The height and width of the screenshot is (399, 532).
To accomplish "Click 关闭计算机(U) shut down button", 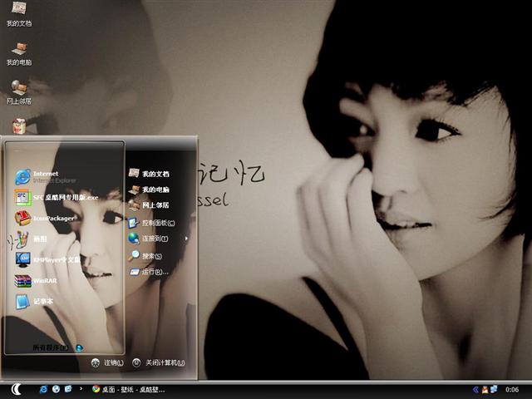I will pyautogui.click(x=159, y=362).
